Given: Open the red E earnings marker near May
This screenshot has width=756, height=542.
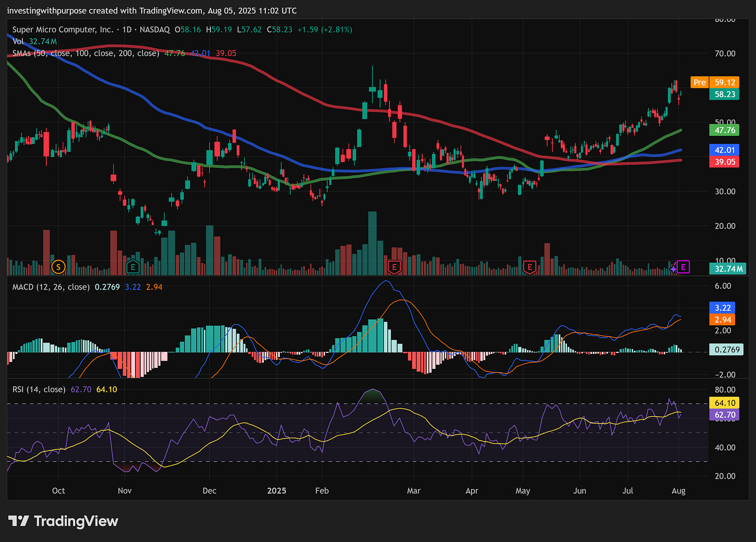Looking at the screenshot, I should [x=529, y=267].
